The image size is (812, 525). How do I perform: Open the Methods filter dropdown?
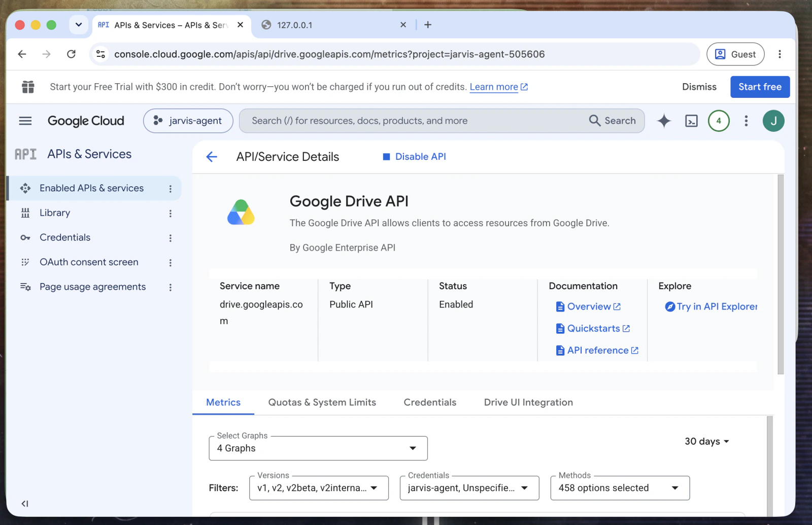[620, 488]
